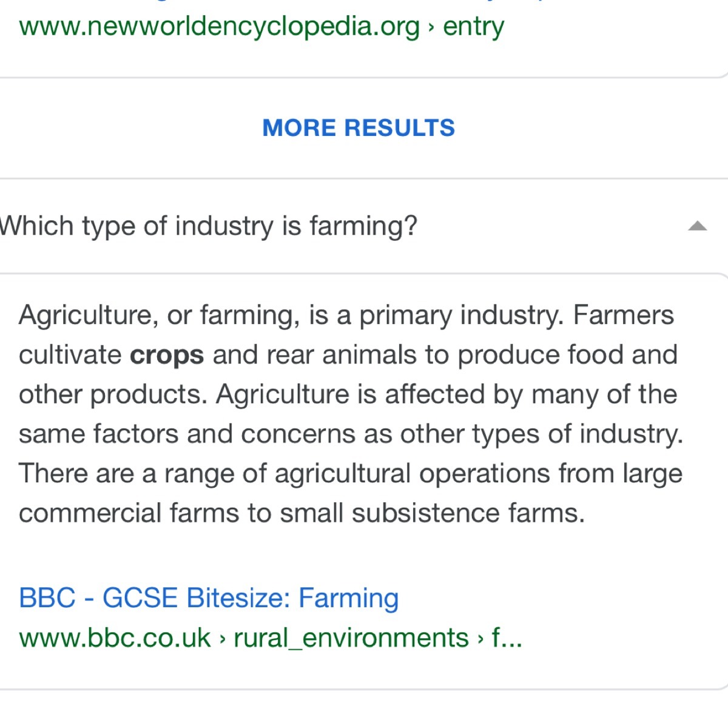Click the bold word "crops"
Viewport: 728px width, 728px height.
click(167, 356)
